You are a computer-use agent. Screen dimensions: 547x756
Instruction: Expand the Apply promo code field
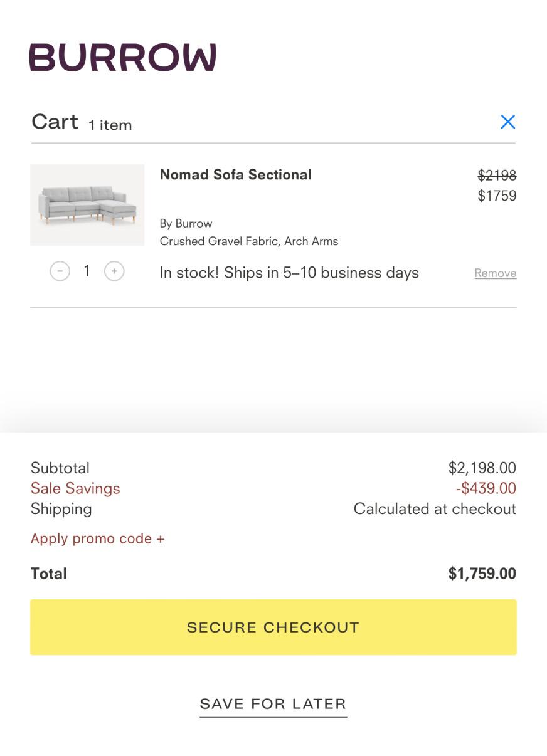point(97,538)
